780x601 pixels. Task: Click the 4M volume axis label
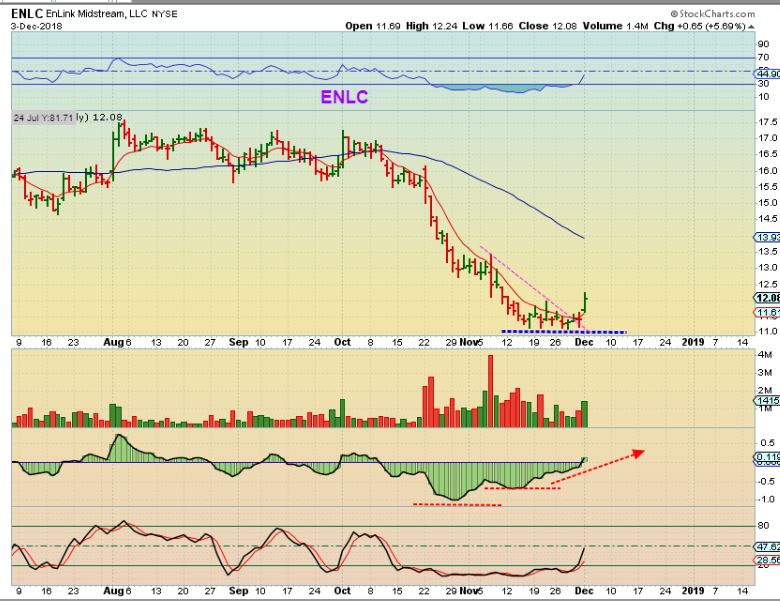tap(765, 355)
